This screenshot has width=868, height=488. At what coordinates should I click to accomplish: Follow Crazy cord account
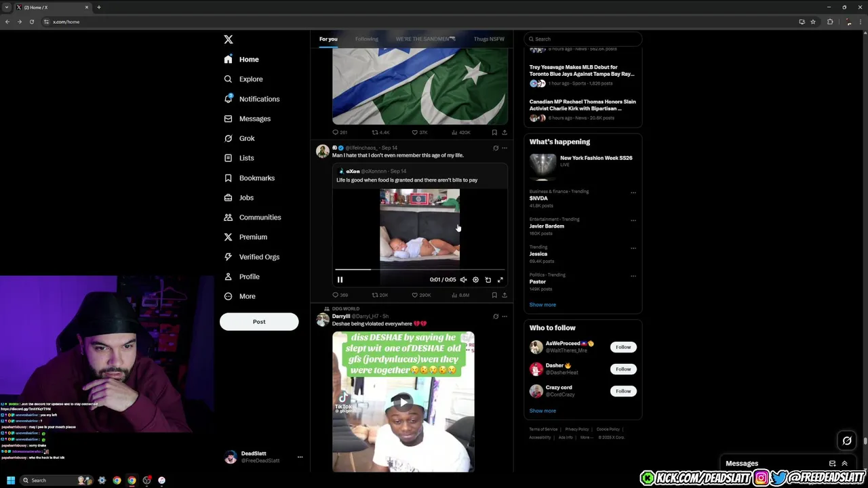coord(623,391)
